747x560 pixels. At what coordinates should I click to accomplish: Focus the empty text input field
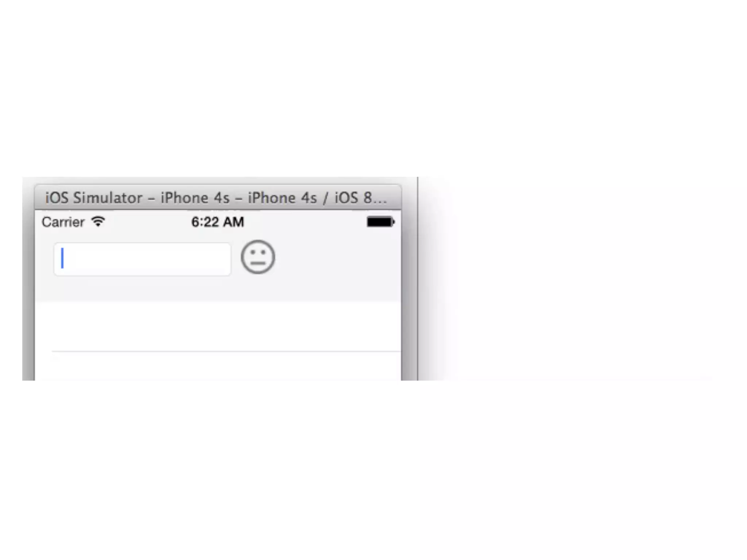click(142, 259)
